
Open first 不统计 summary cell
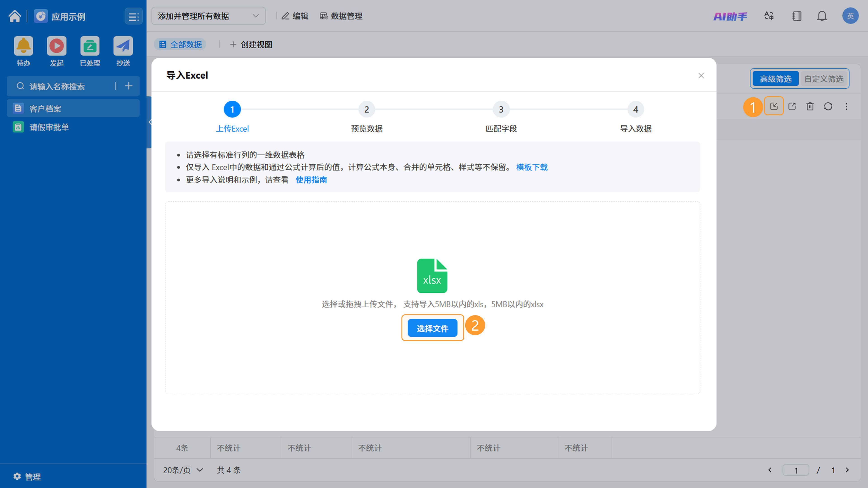coord(246,448)
